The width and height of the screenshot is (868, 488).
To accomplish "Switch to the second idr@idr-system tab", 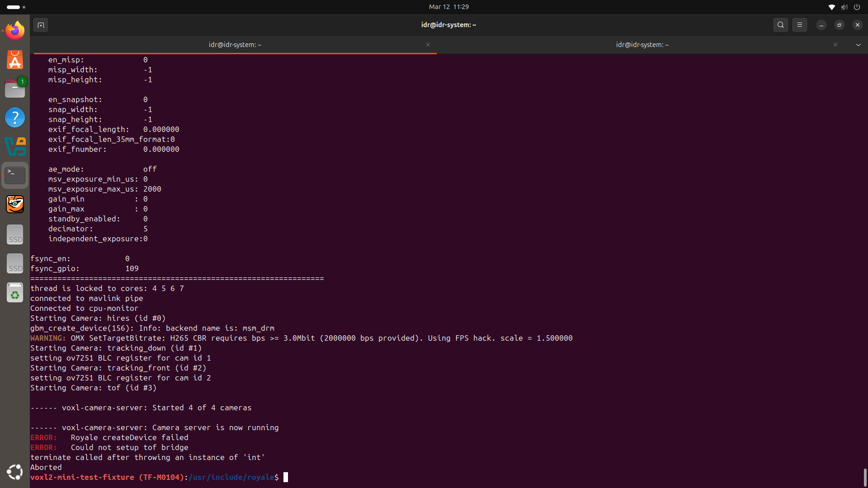I will coord(642,45).
